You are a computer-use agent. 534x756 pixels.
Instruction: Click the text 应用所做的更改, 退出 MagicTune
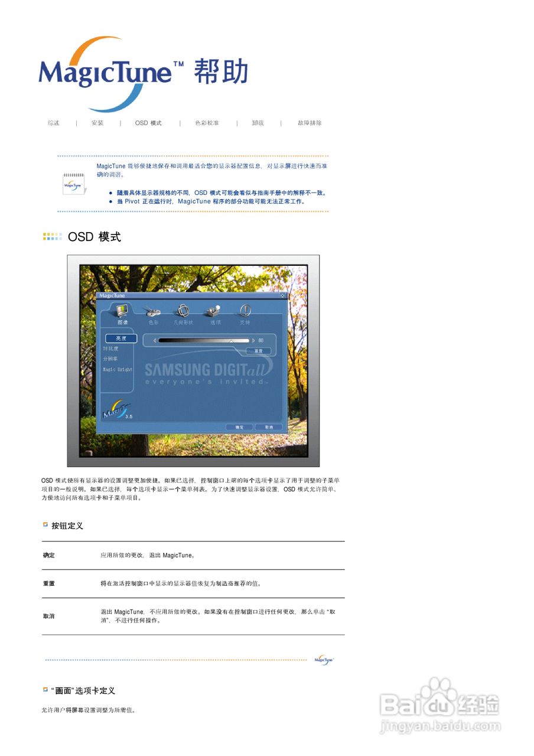[x=148, y=555]
